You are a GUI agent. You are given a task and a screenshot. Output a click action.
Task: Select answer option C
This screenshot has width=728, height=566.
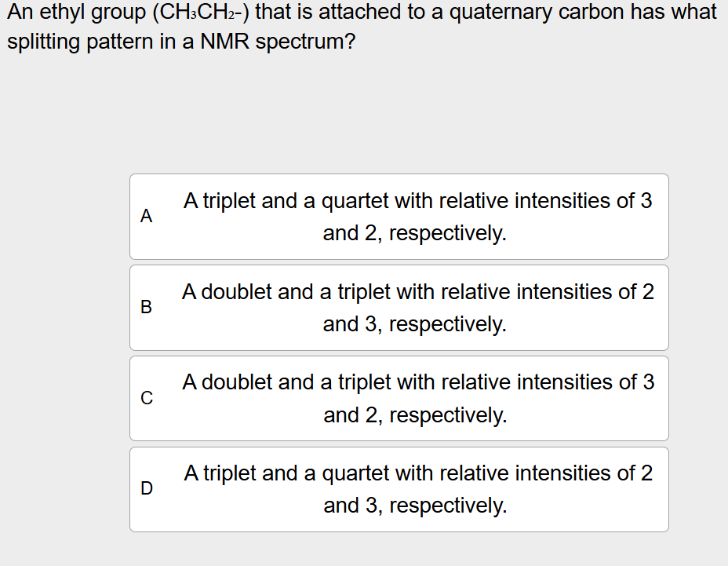point(399,398)
